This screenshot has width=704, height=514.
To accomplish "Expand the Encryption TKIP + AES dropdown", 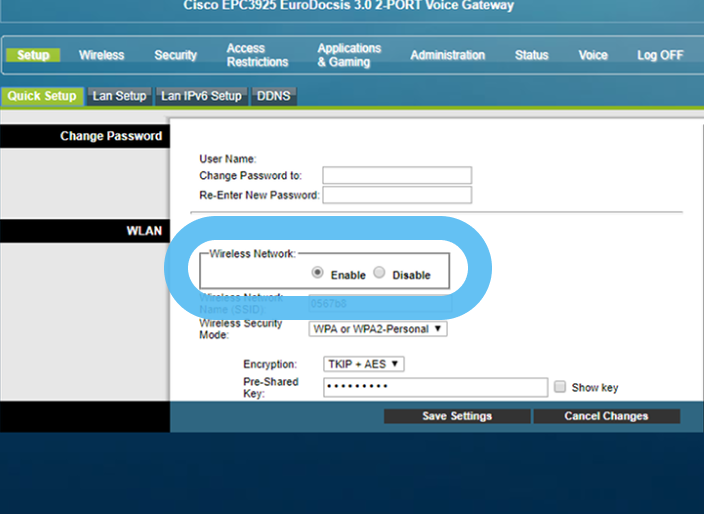I will click(363, 364).
